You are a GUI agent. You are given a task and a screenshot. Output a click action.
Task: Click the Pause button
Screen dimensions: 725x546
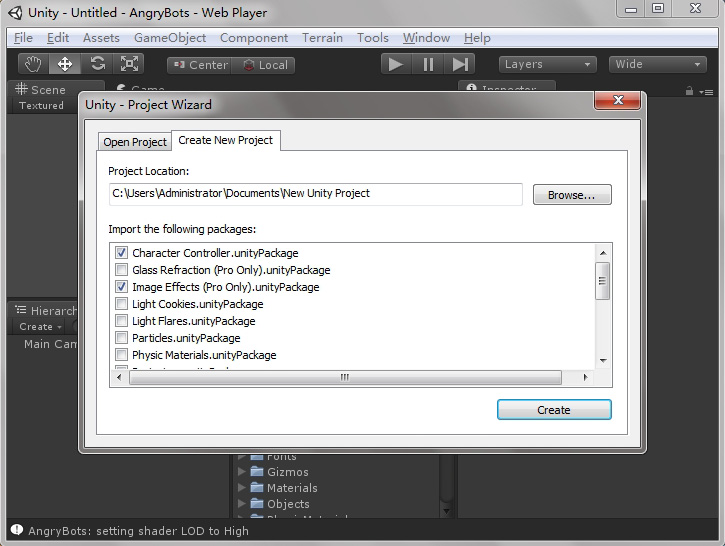coord(428,64)
